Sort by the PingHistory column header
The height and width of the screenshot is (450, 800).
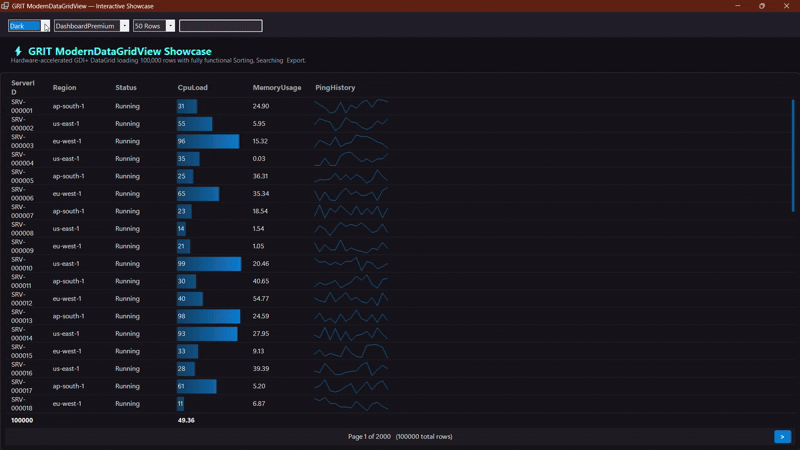335,88
